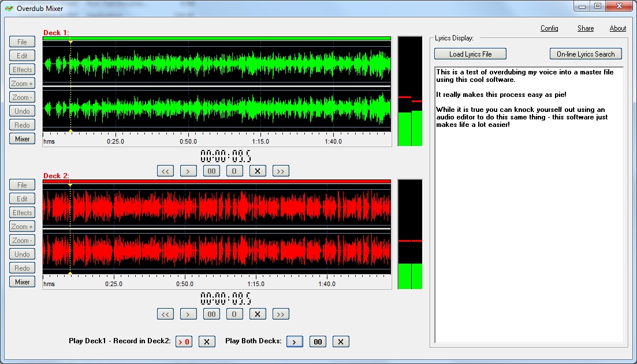Open the Config menu
This screenshot has height=364, width=637.
coord(549,28)
